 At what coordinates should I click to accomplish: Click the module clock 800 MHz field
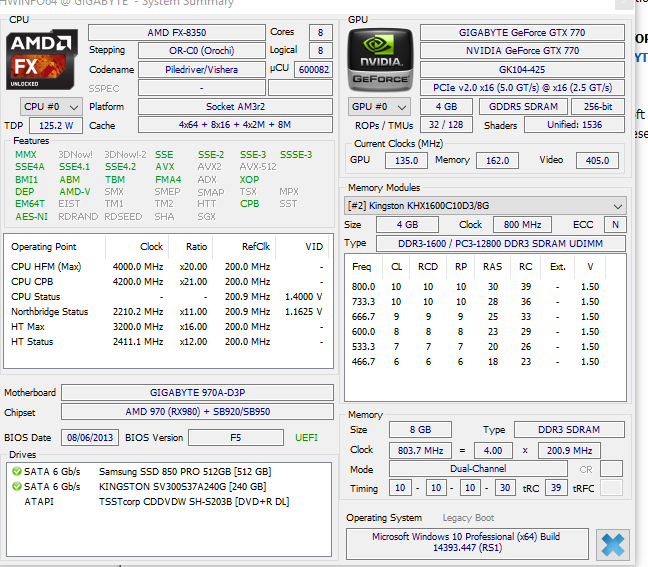pos(522,225)
